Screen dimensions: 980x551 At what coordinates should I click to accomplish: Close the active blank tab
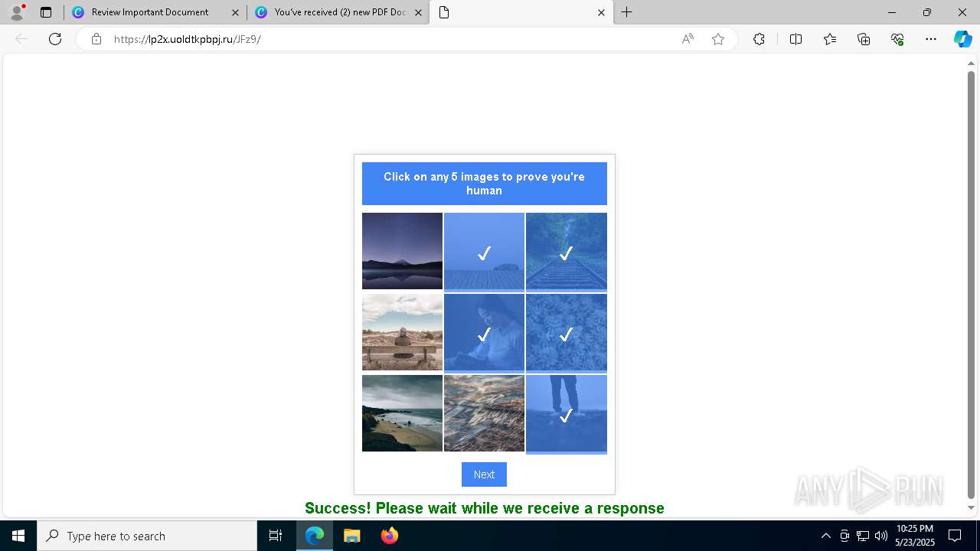click(x=601, y=12)
